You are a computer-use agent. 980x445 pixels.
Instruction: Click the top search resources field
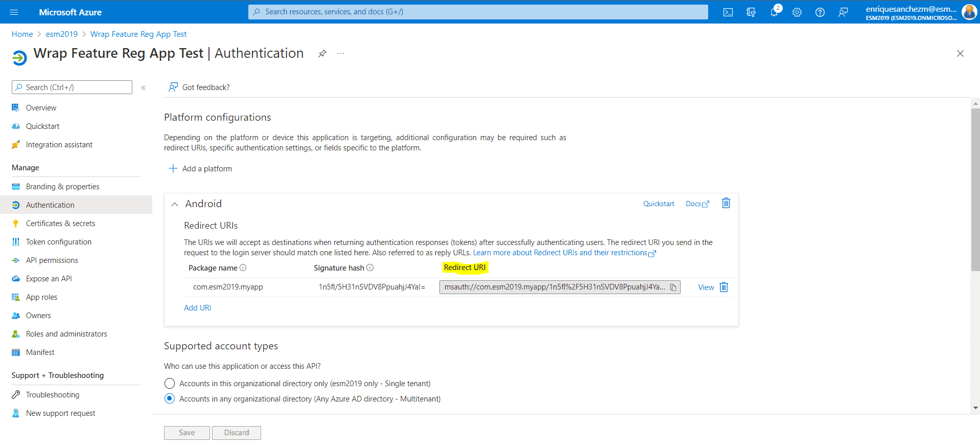tap(478, 12)
